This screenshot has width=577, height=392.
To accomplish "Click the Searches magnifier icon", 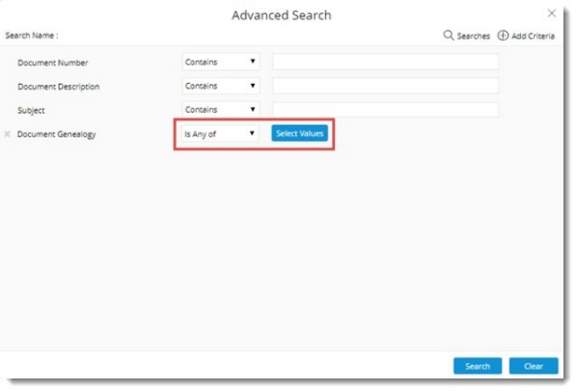I will (448, 35).
